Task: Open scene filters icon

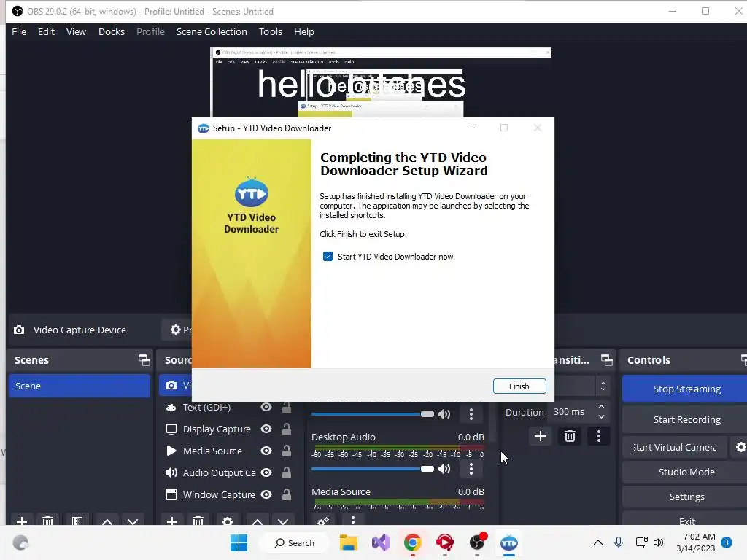Action: point(77,521)
